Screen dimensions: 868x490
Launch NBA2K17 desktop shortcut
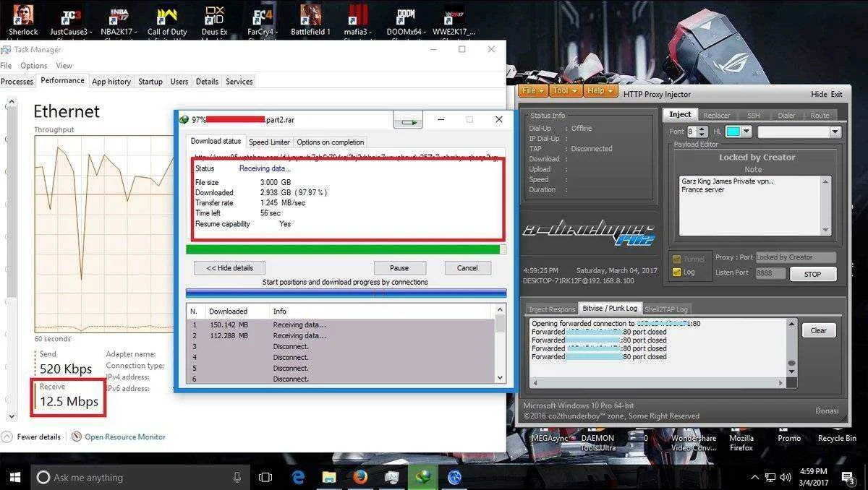coord(119,19)
